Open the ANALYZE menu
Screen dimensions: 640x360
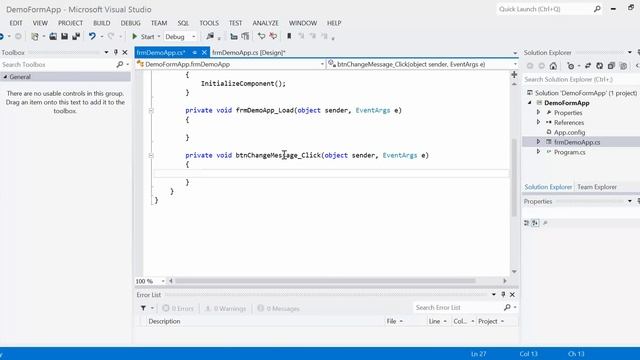[265, 23]
